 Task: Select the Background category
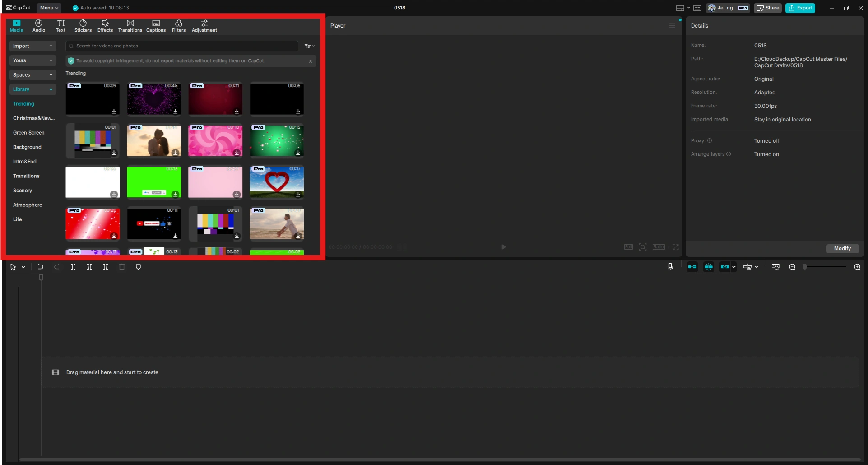click(x=27, y=147)
